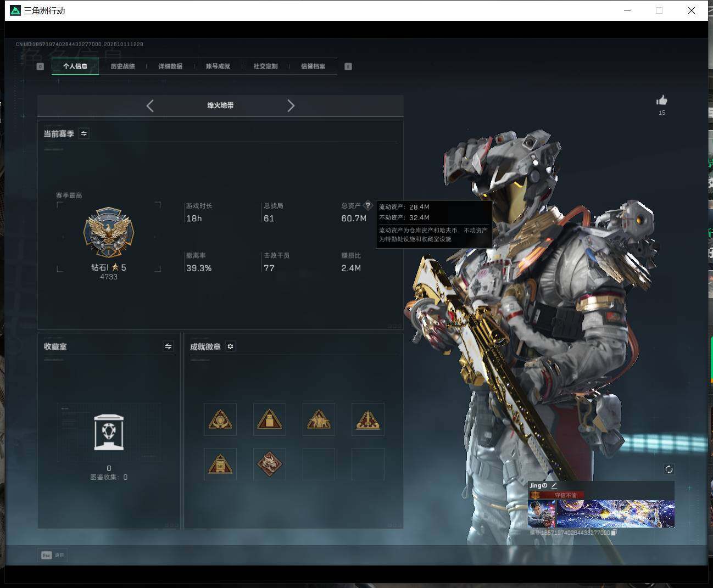
Task: Select the triangle badge with soldiers group
Action: click(319, 419)
